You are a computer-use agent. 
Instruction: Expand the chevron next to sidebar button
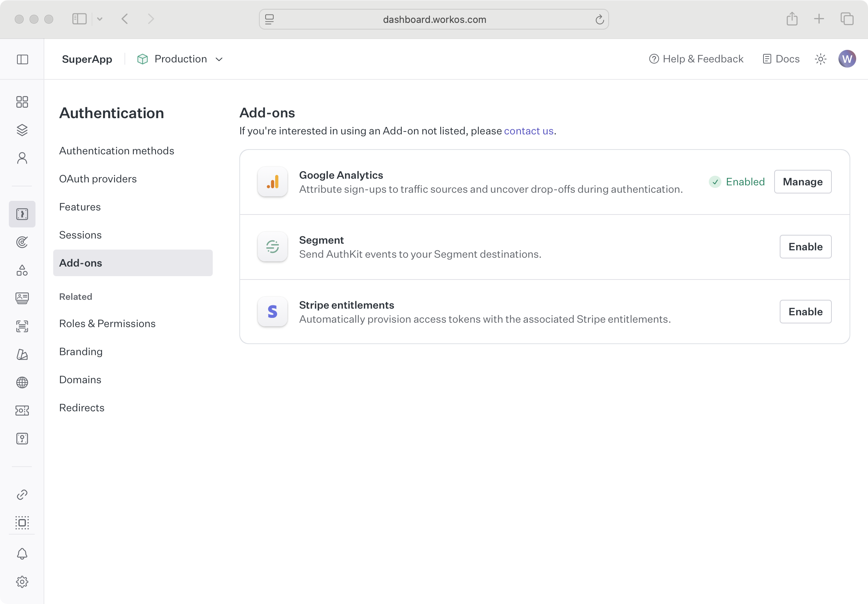click(100, 19)
